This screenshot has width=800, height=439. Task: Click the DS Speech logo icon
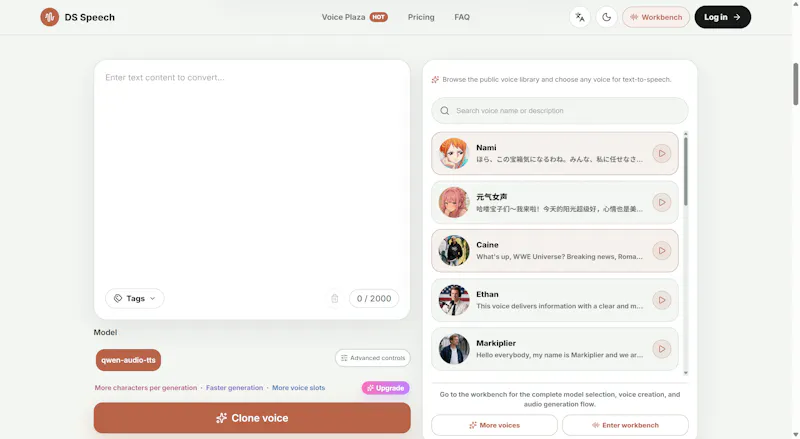click(x=49, y=17)
